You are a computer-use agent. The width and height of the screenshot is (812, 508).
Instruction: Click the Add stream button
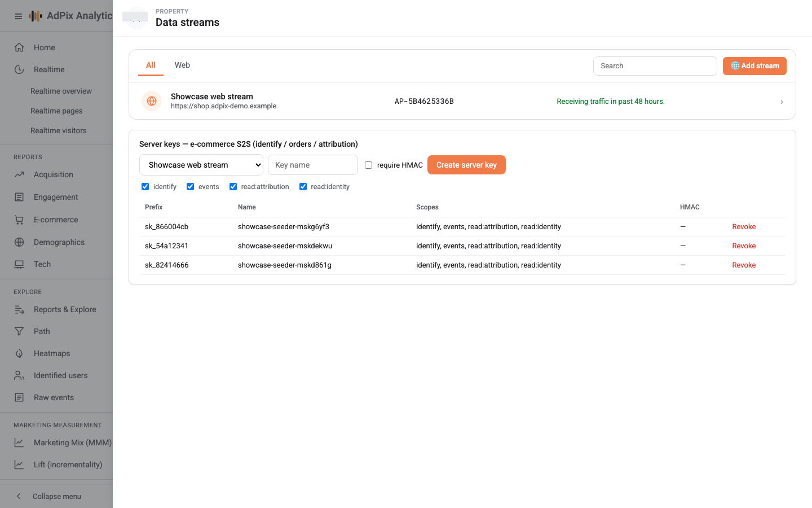point(754,66)
